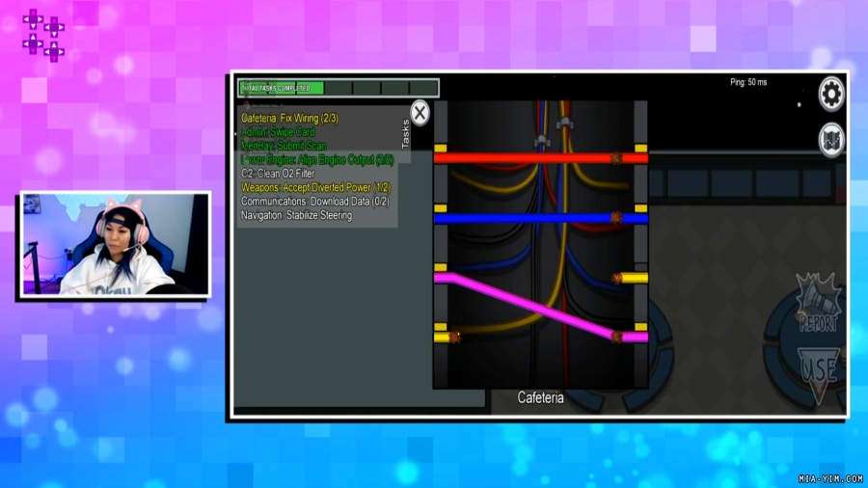Viewport: 868px width, 488px height.
Task: Click the pink wire terminal on right
Action: point(631,337)
